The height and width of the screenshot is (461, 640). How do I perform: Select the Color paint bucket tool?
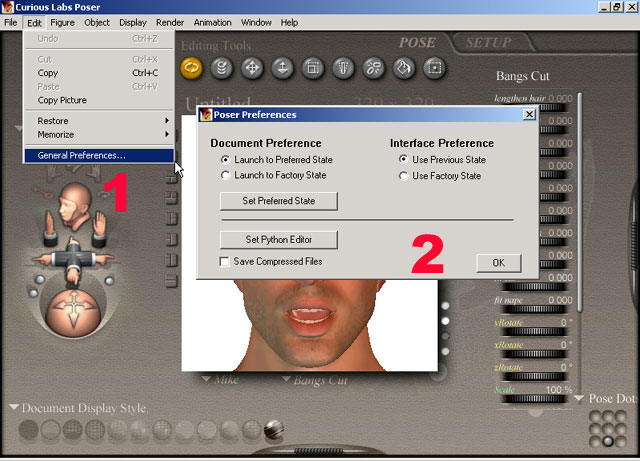pos(404,67)
